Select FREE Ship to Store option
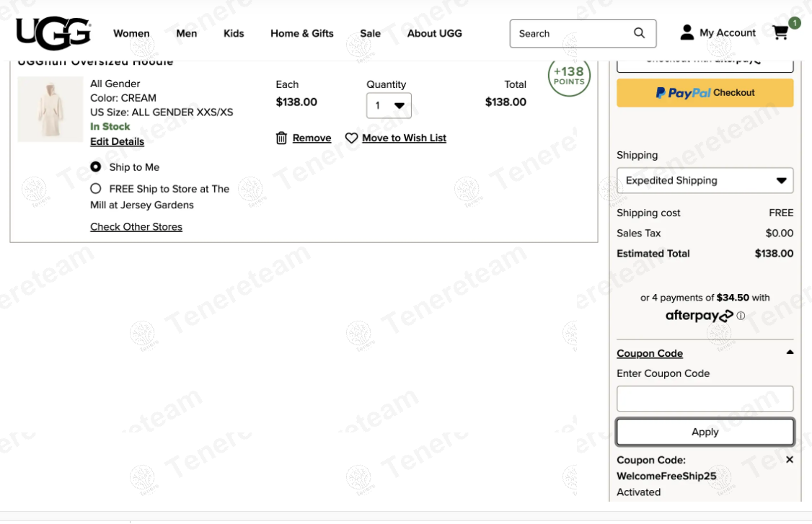 coord(96,189)
